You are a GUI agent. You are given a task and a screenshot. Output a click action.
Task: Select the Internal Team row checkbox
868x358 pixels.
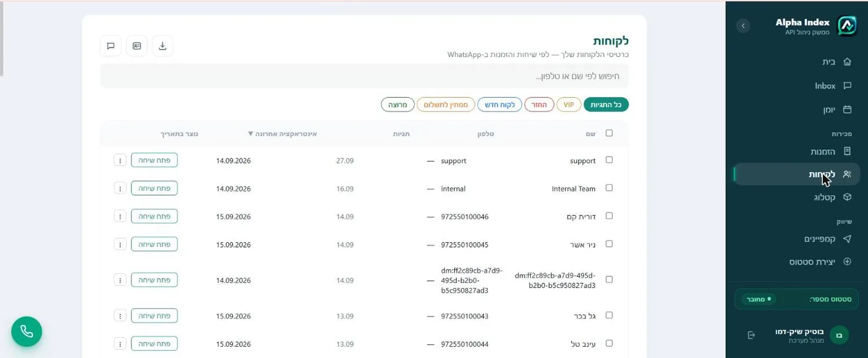pyautogui.click(x=609, y=188)
